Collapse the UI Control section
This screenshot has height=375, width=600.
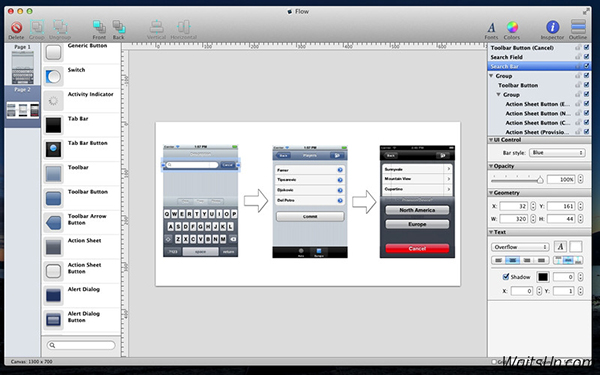click(x=491, y=140)
